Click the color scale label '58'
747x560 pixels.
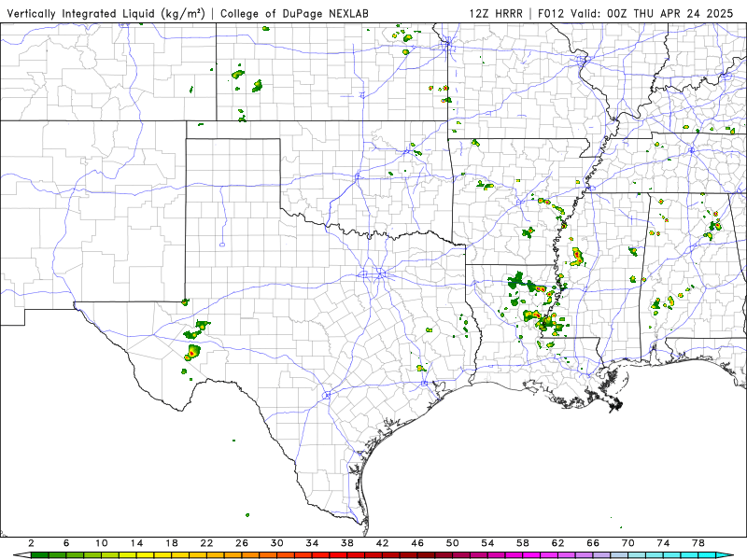523,543
